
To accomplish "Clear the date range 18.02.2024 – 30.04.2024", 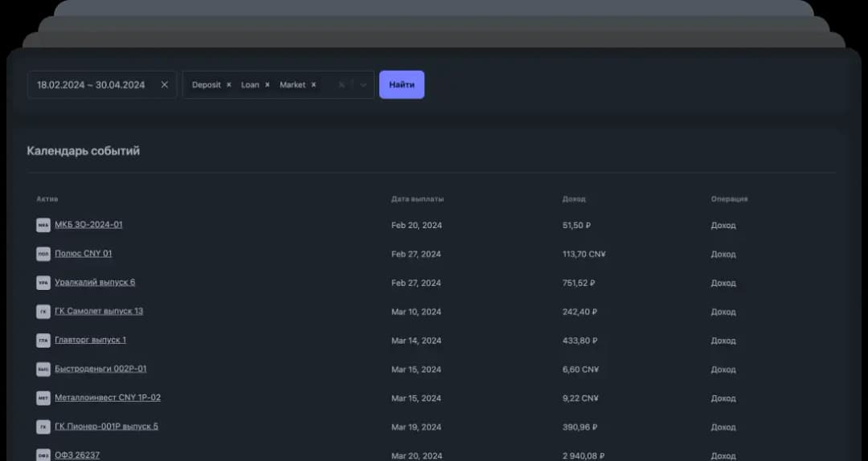I will 165,84.
